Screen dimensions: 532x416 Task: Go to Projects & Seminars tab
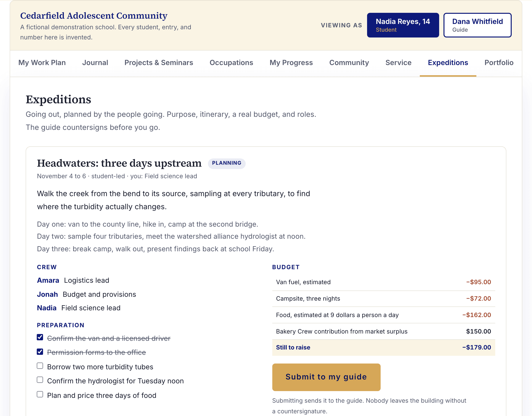159,63
